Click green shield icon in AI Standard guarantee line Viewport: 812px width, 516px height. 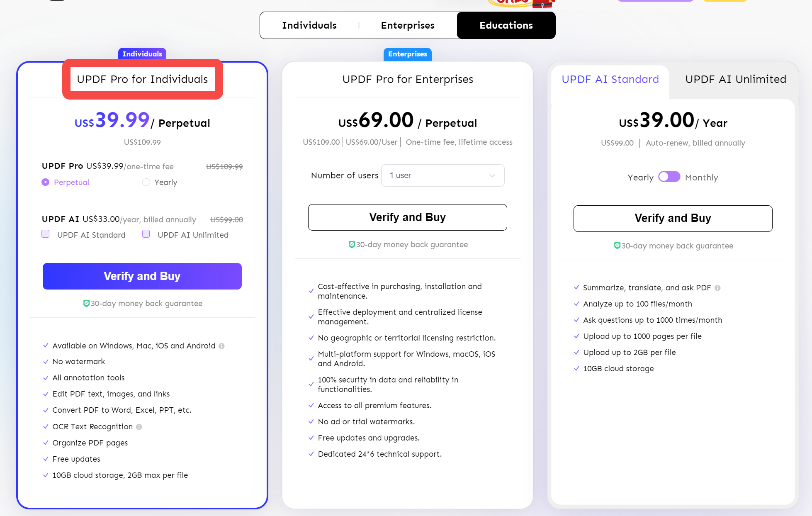(617, 246)
